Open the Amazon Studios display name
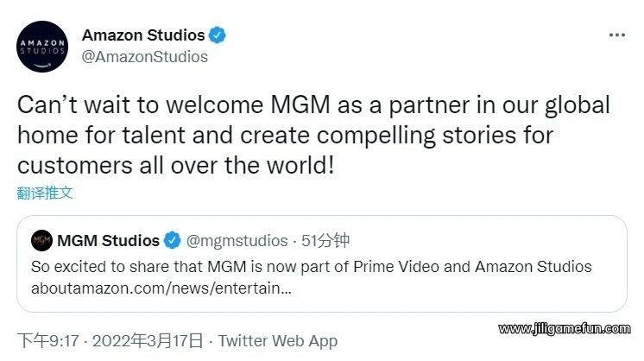This screenshot has width=644, height=361. pos(143,35)
